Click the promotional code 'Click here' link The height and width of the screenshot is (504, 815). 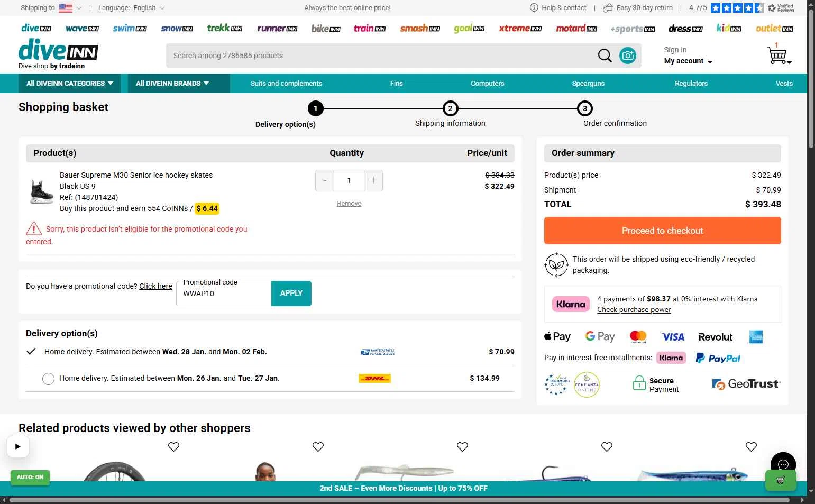coord(155,286)
